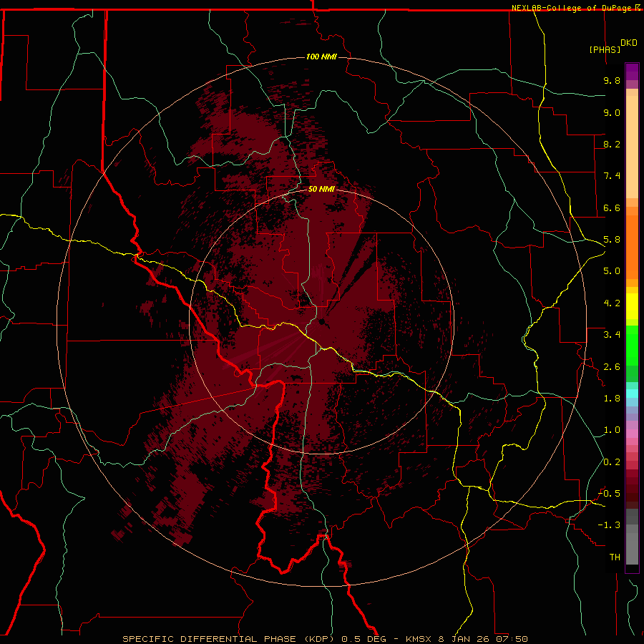Image resolution: width=644 pixels, height=644 pixels.
Task: Pick the cyan segment of the color bar
Action: 632,394
